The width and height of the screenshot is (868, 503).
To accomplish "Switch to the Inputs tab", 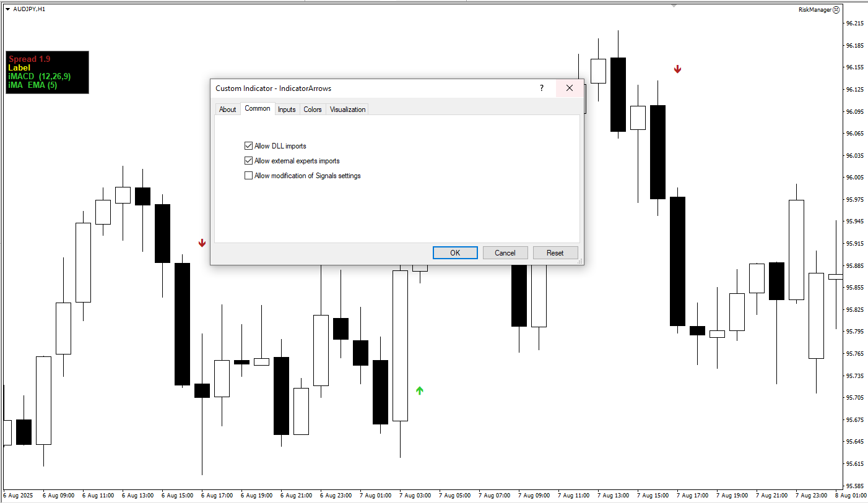I will tap(286, 109).
